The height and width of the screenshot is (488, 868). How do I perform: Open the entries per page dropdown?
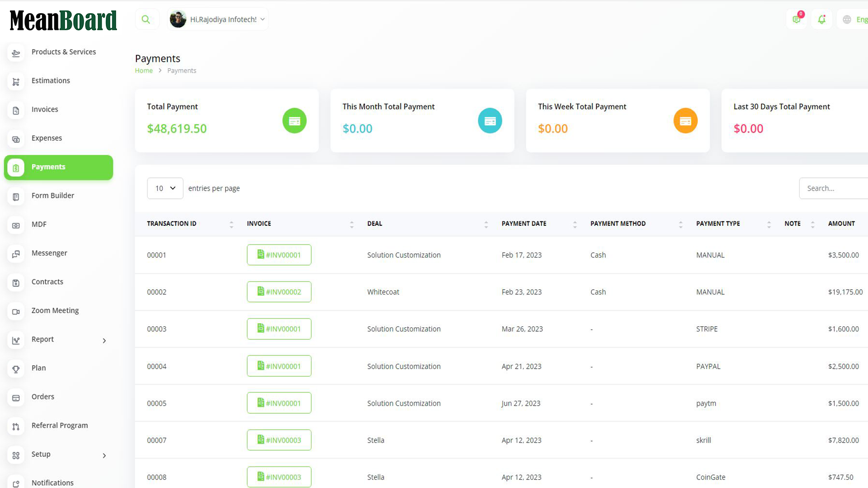click(165, 188)
